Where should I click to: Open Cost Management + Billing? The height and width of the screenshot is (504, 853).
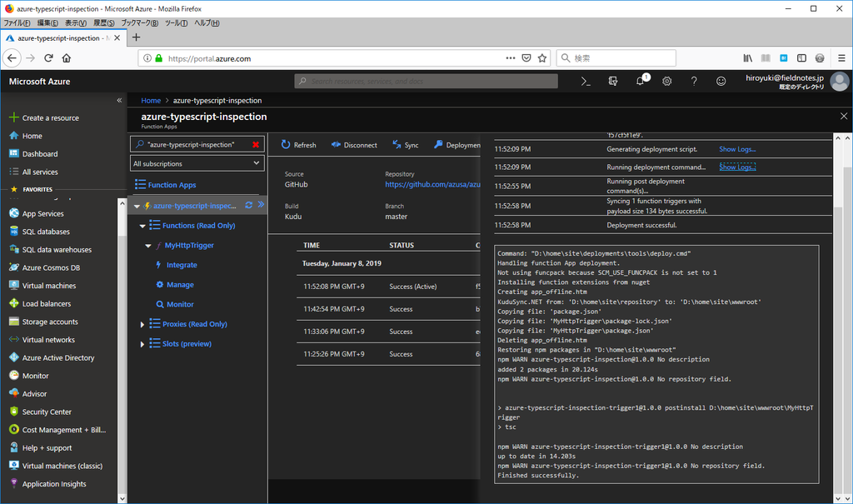(57, 429)
